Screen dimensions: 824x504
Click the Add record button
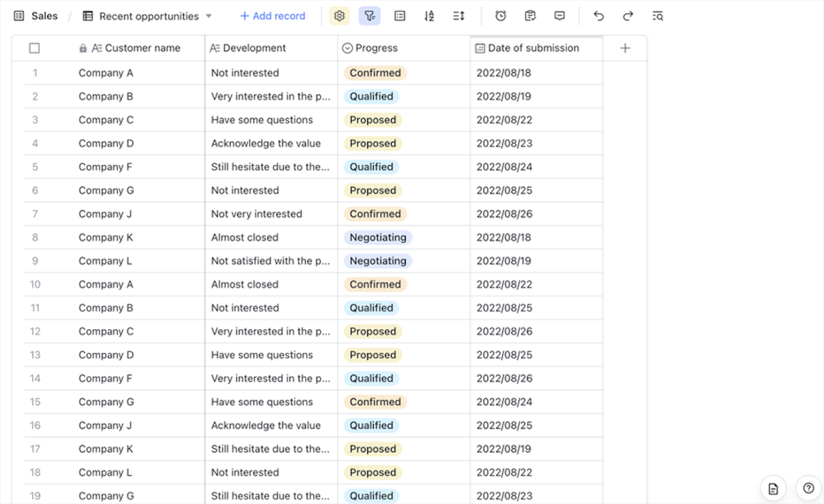click(273, 16)
